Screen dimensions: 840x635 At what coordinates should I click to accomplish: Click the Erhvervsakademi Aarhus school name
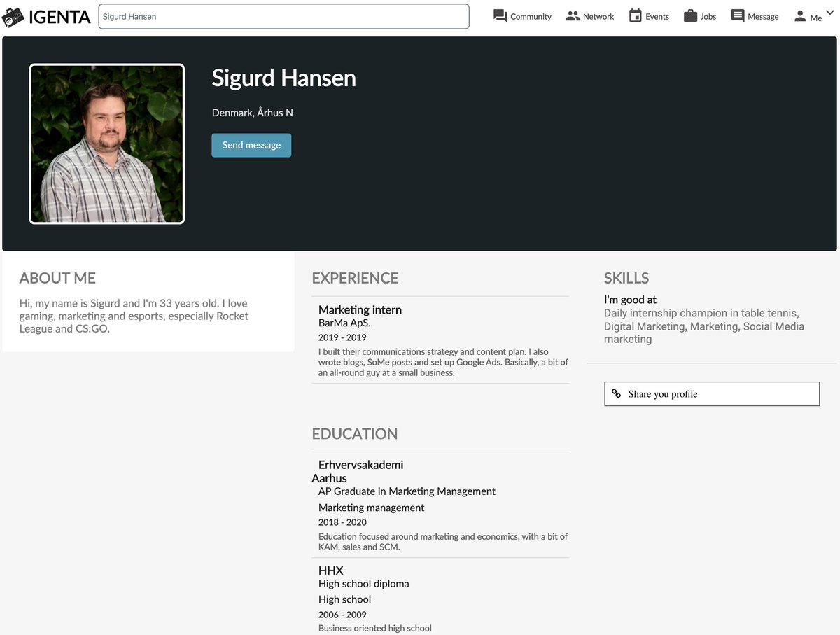[358, 471]
